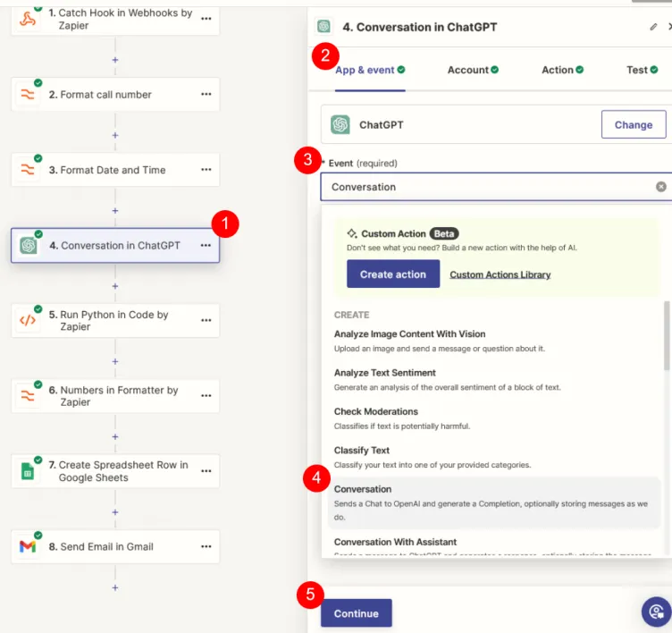Select the Numbers in Formatter step
This screenshot has height=633, width=672.
[115, 395]
